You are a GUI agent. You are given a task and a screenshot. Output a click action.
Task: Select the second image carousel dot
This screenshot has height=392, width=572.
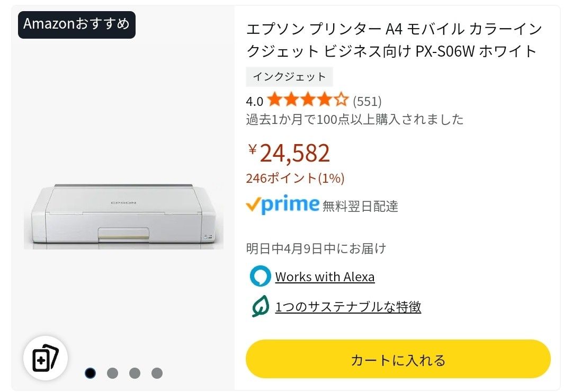pyautogui.click(x=112, y=373)
